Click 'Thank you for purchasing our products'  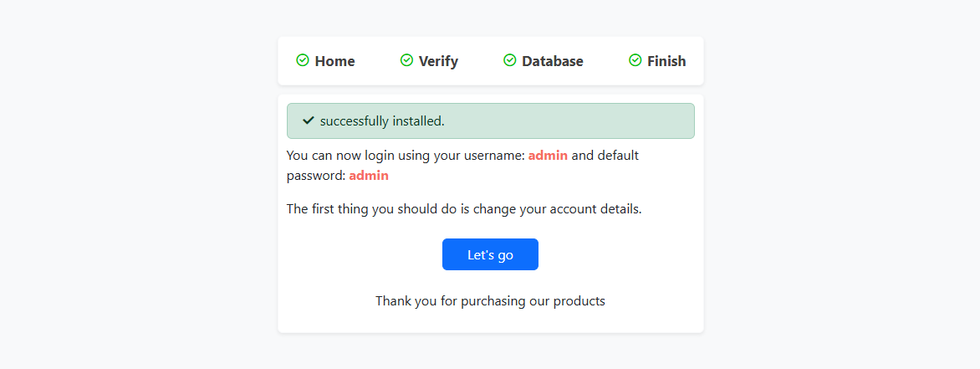(x=491, y=301)
